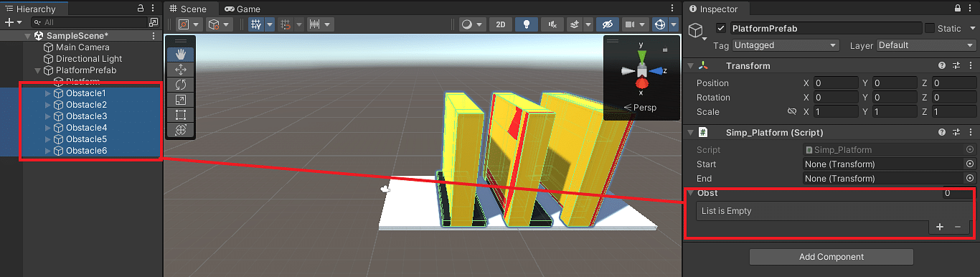Select the Move tool
The width and height of the screenshot is (980, 277).
tap(181, 70)
